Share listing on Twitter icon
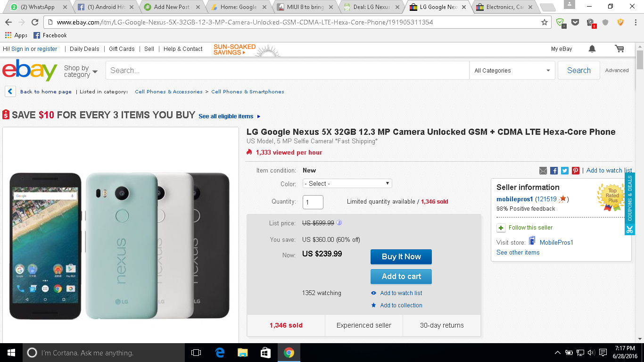The height and width of the screenshot is (362, 644). click(x=565, y=171)
